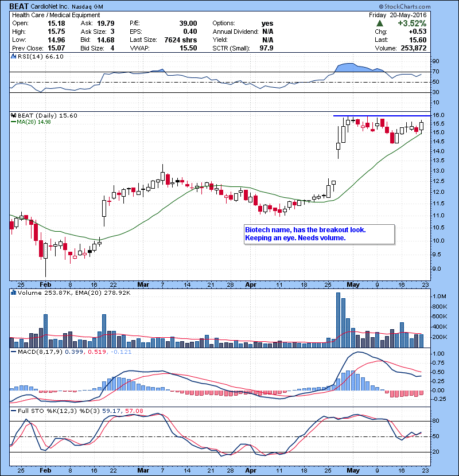This screenshot has height=476, width=459.
Task: Click the Options value yes
Action: [267, 24]
